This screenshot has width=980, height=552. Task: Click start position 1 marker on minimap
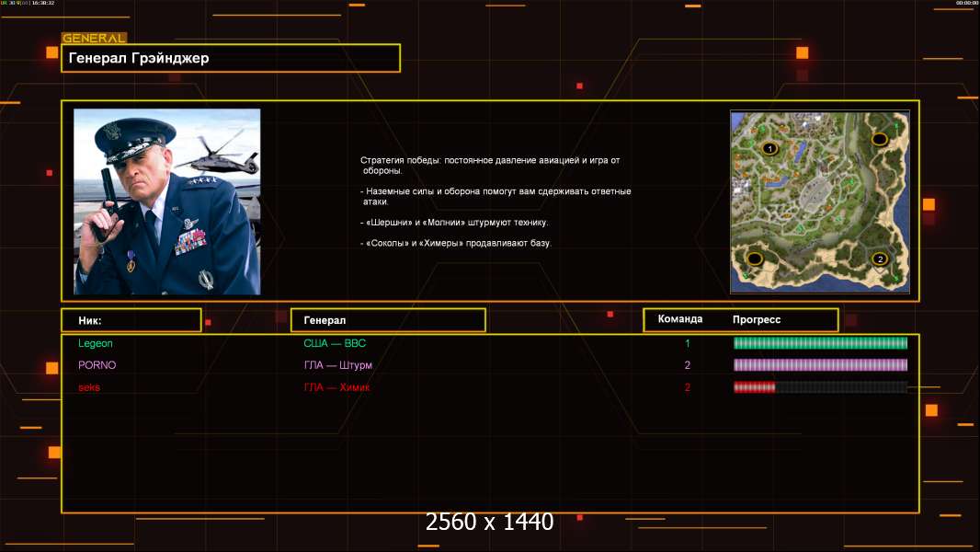pos(769,148)
